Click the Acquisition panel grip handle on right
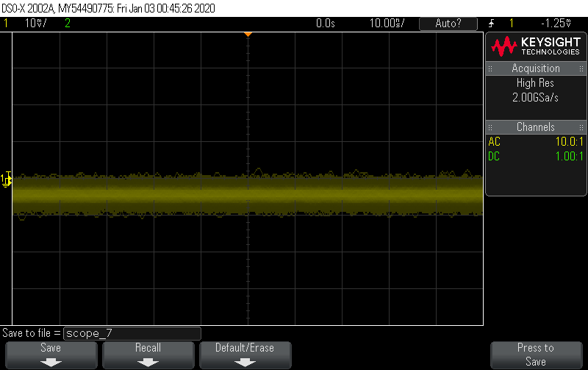 (x=581, y=68)
